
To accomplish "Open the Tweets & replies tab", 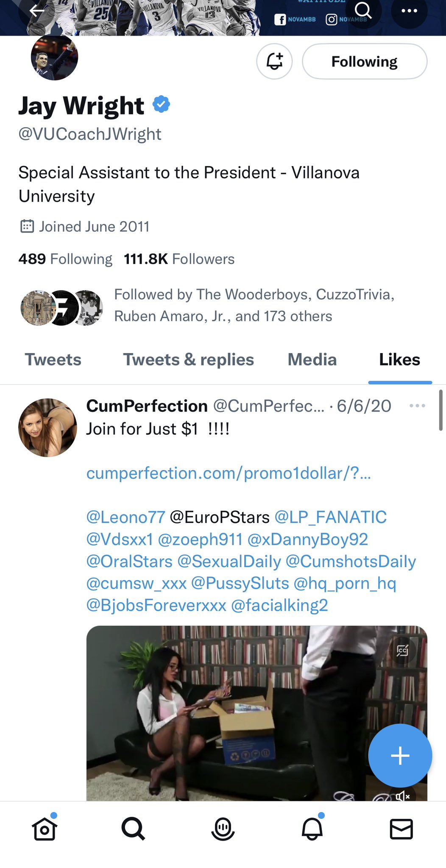I will (x=188, y=360).
